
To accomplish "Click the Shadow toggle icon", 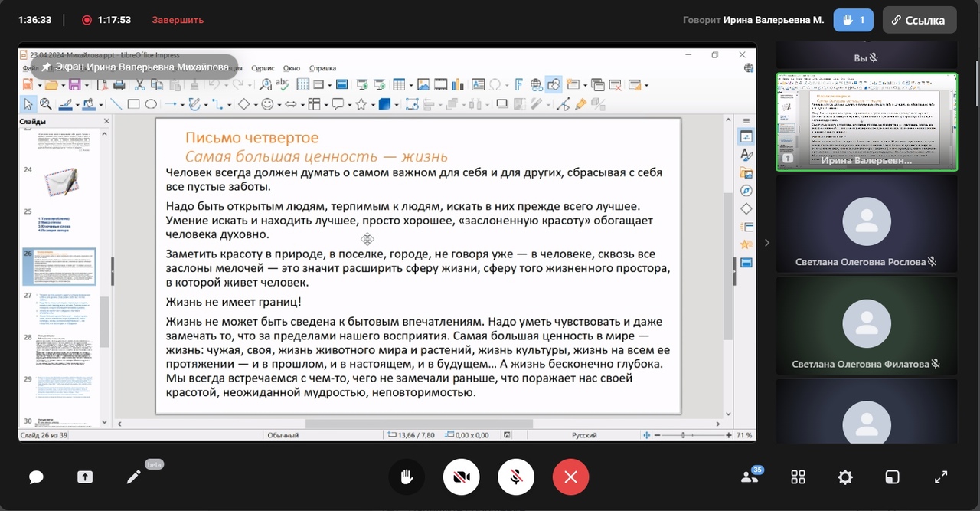I will 502,104.
